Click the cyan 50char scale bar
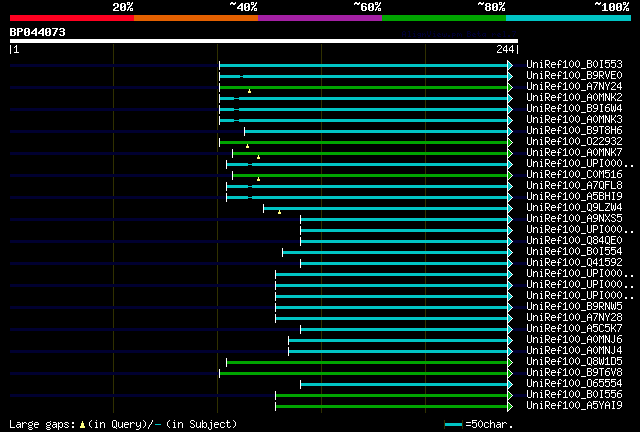This screenshot has height=432, width=640. pos(453,425)
